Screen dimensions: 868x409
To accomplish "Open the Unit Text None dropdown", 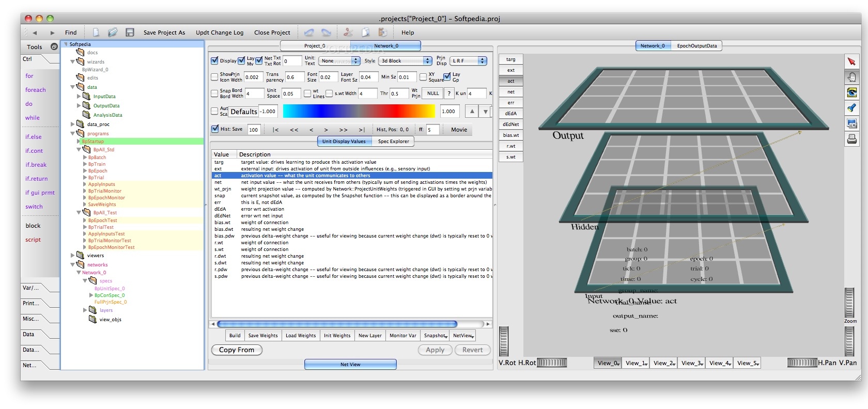I will click(x=339, y=61).
